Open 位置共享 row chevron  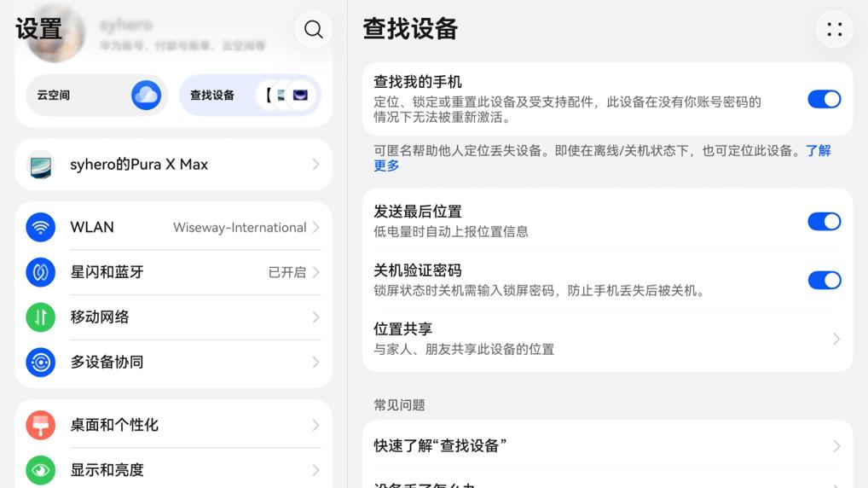click(836, 339)
